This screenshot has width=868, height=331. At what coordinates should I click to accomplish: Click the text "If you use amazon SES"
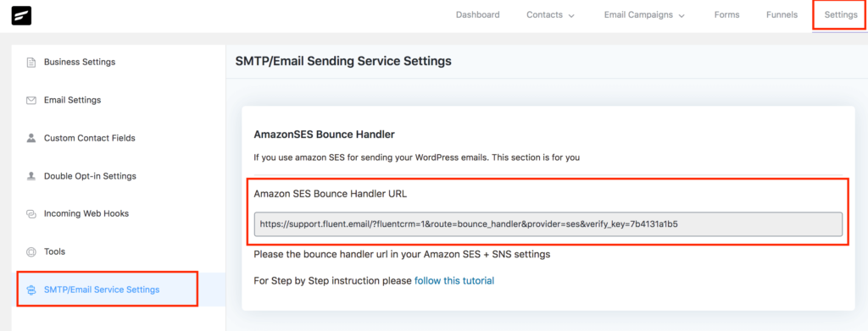pyautogui.click(x=299, y=157)
